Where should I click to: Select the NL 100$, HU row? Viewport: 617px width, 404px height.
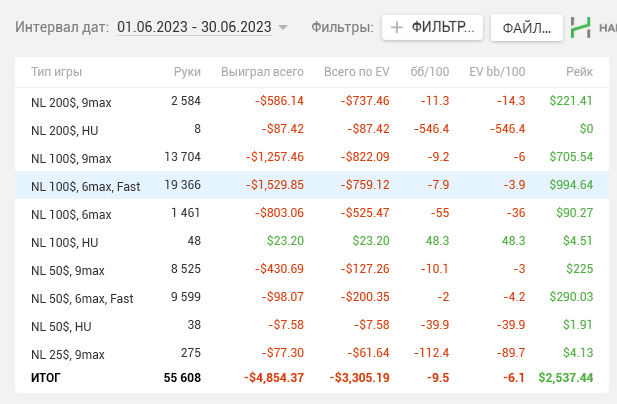click(x=312, y=241)
